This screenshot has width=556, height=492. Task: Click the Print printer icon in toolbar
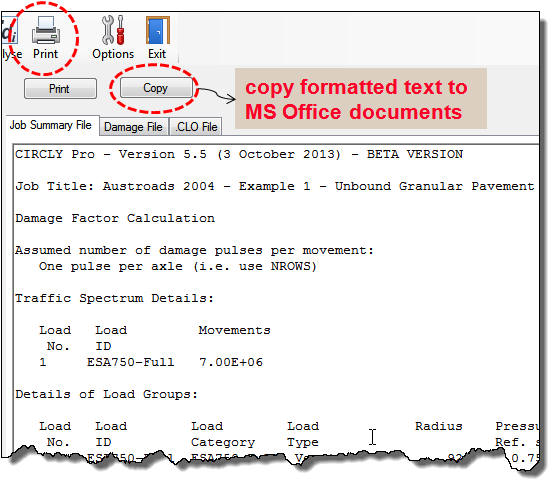pos(46,30)
